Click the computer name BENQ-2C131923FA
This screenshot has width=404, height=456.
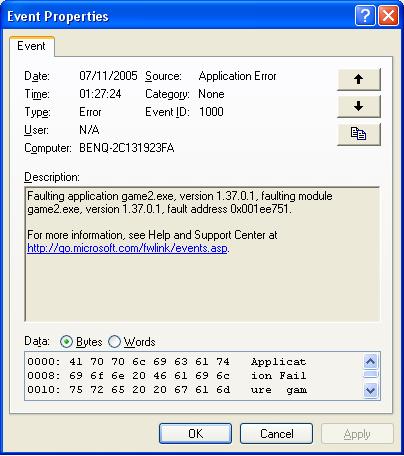127,148
